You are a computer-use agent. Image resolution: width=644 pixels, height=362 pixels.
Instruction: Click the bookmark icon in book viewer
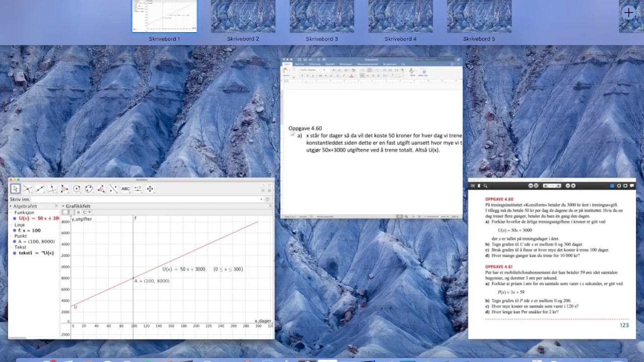479,186
